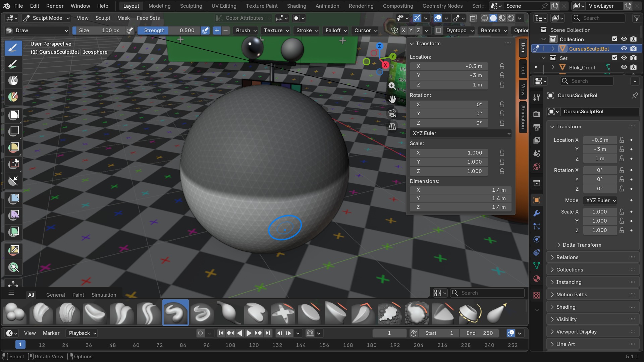644x362 pixels.
Task: Enable the Dyntopo checkbox
Action: point(438,31)
